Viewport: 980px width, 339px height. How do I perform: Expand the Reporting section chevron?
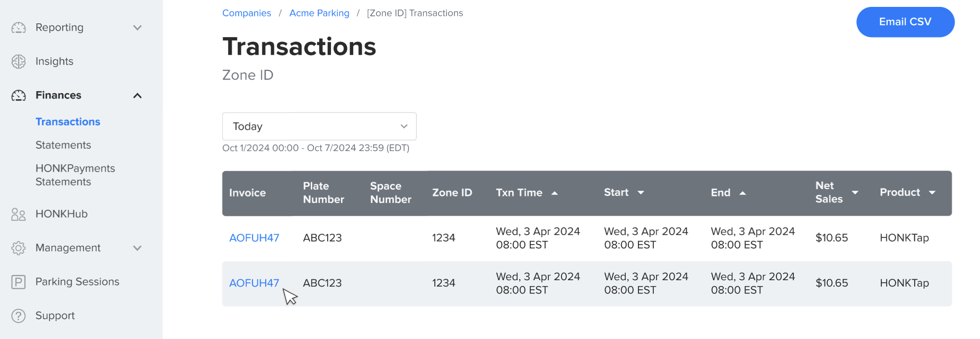[x=138, y=28]
